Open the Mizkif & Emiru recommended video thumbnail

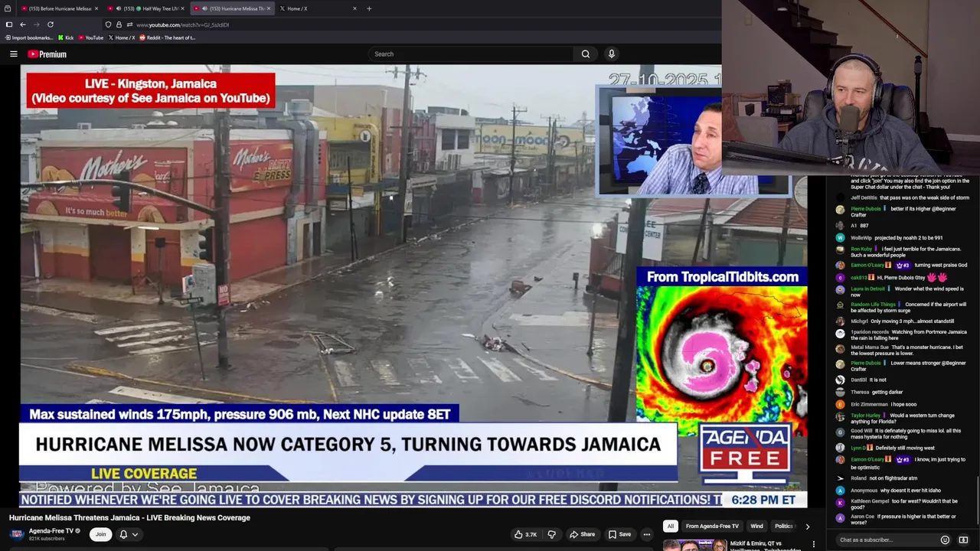(694, 545)
